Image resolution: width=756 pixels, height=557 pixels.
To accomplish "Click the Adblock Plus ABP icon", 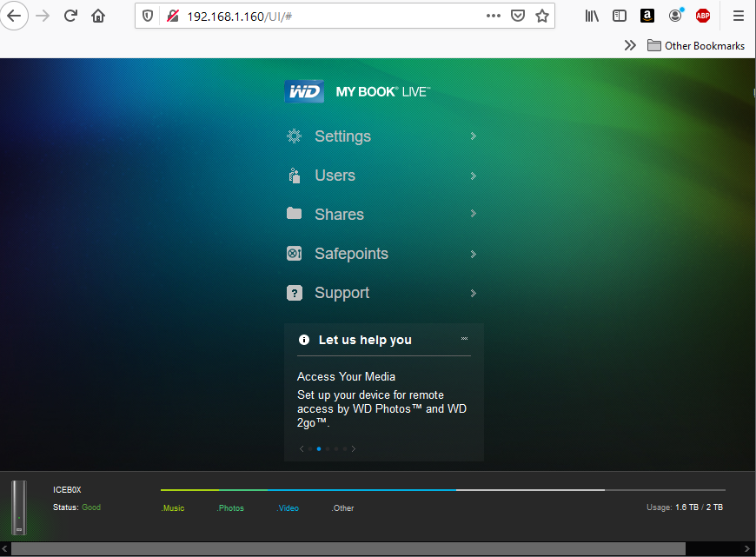I will tap(703, 16).
